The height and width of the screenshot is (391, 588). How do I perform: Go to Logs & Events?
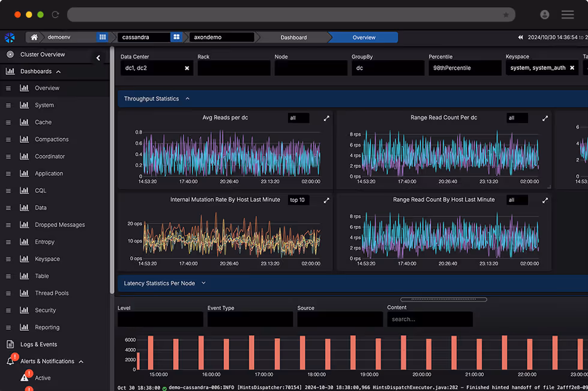pos(38,344)
